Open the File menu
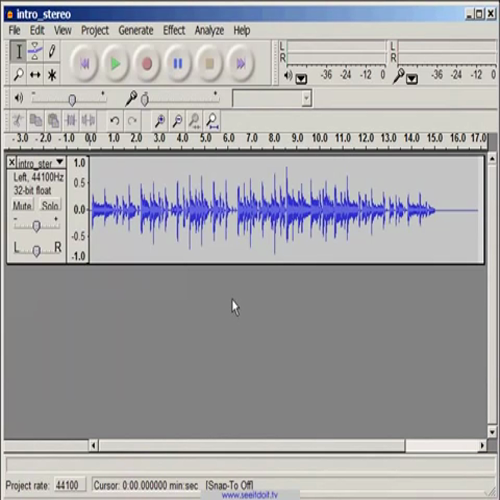The image size is (500, 500). point(14,31)
